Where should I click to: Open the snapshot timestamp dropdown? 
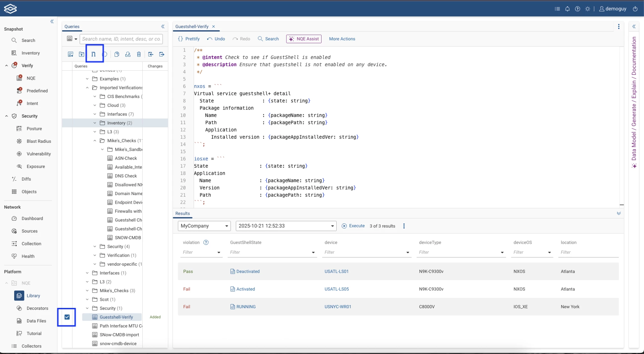(x=286, y=226)
